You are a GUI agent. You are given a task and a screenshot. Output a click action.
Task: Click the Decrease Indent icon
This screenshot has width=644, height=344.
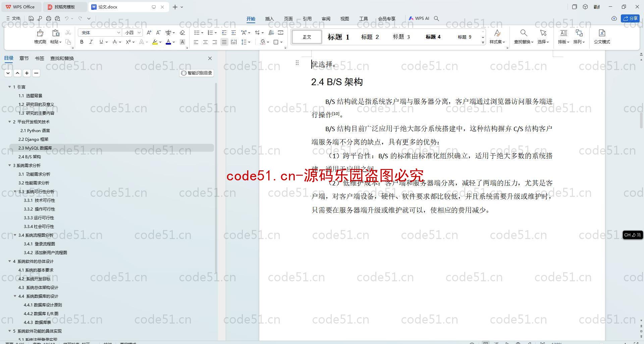[x=224, y=33]
